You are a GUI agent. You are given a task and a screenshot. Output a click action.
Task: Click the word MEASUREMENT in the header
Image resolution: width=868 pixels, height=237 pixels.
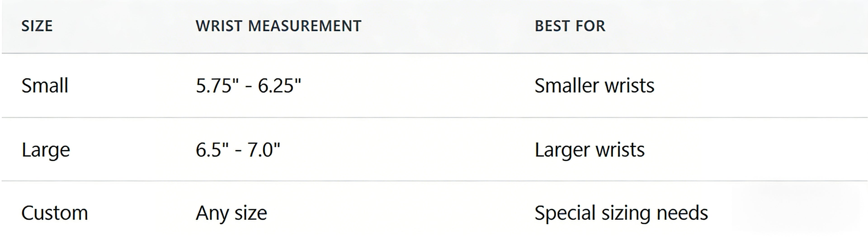(305, 26)
